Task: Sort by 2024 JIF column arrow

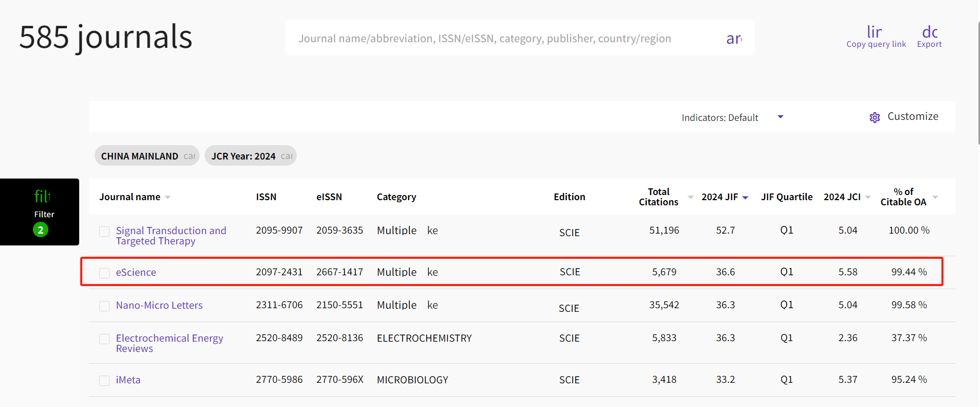Action: coord(745,198)
